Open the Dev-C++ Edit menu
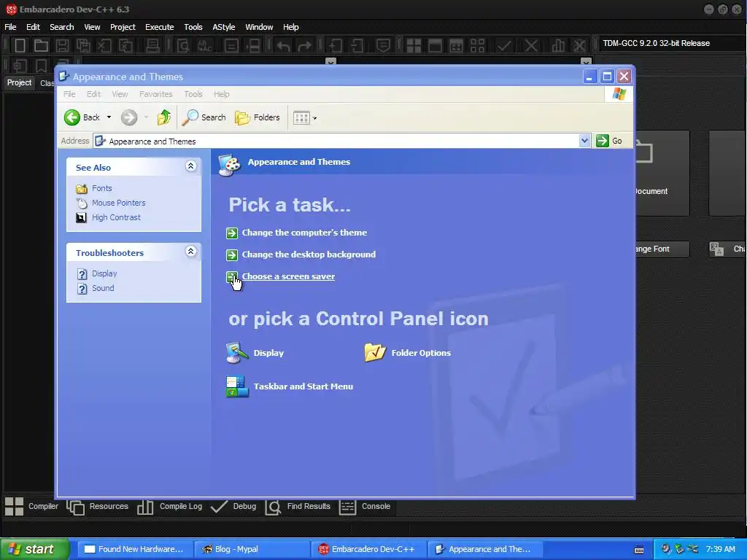747x560 pixels. coord(33,27)
